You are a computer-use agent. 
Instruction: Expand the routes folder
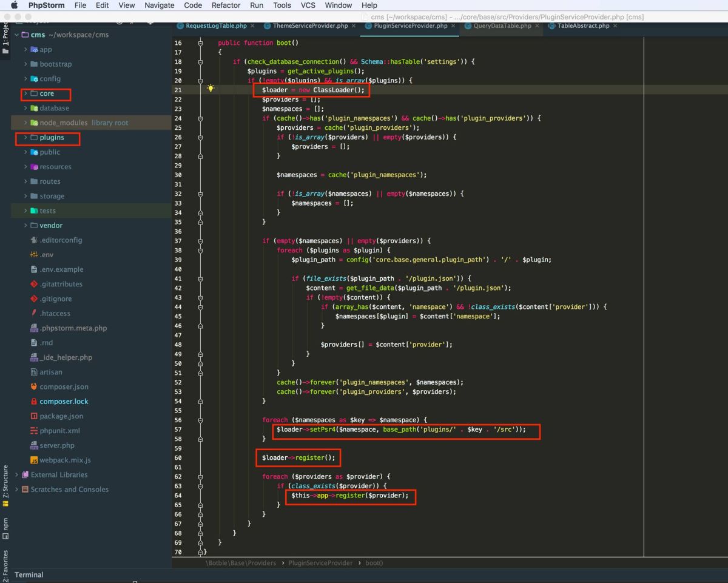pyautogui.click(x=25, y=181)
